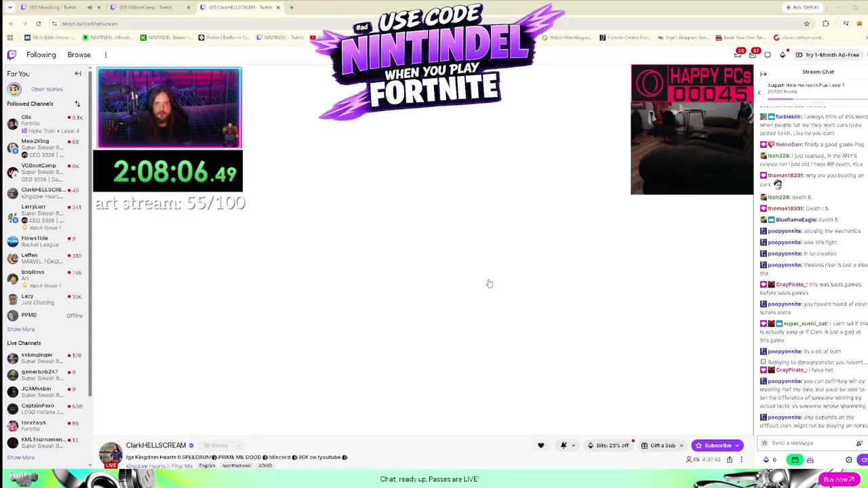The width and height of the screenshot is (868, 488).
Task: Collapse the community goal arrow in chat
Action: pyautogui.click(x=759, y=92)
